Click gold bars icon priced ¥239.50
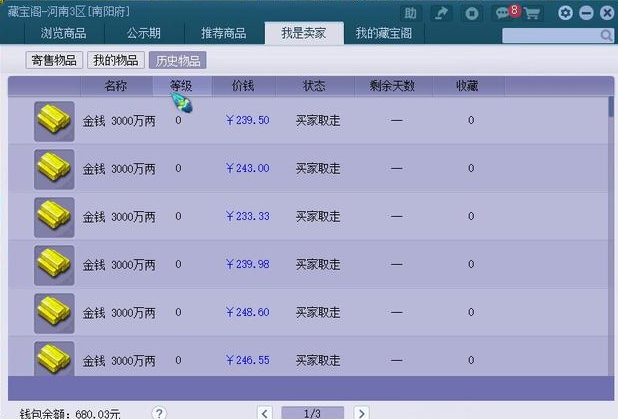 coord(54,121)
